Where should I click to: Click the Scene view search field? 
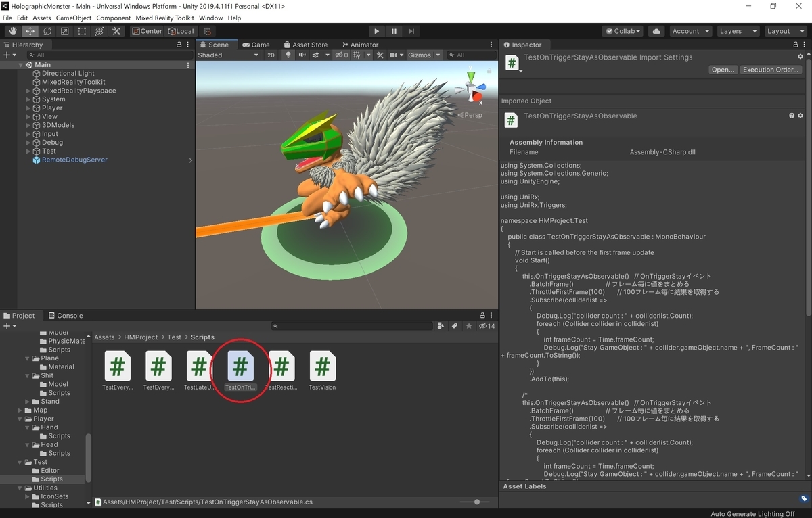coord(470,55)
